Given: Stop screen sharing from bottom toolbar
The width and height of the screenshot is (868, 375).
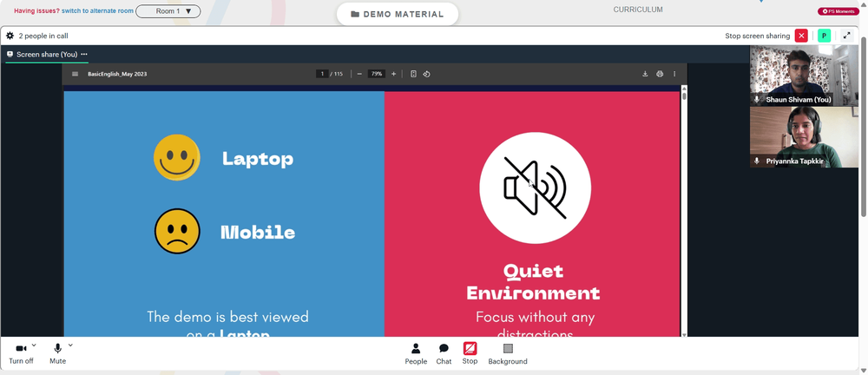Looking at the screenshot, I should (x=470, y=353).
